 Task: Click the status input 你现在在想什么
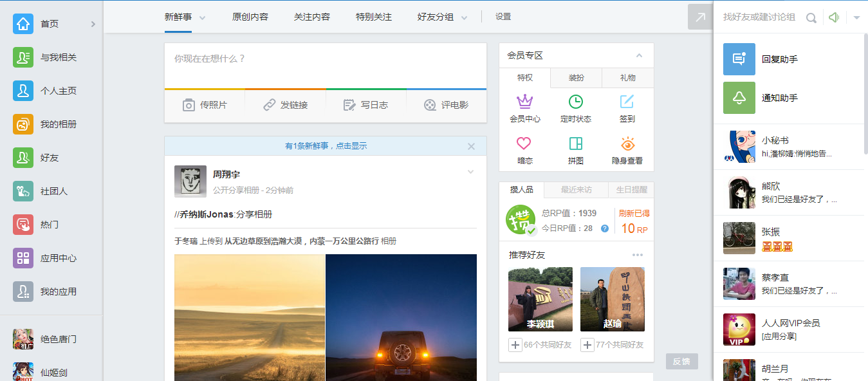(x=326, y=65)
